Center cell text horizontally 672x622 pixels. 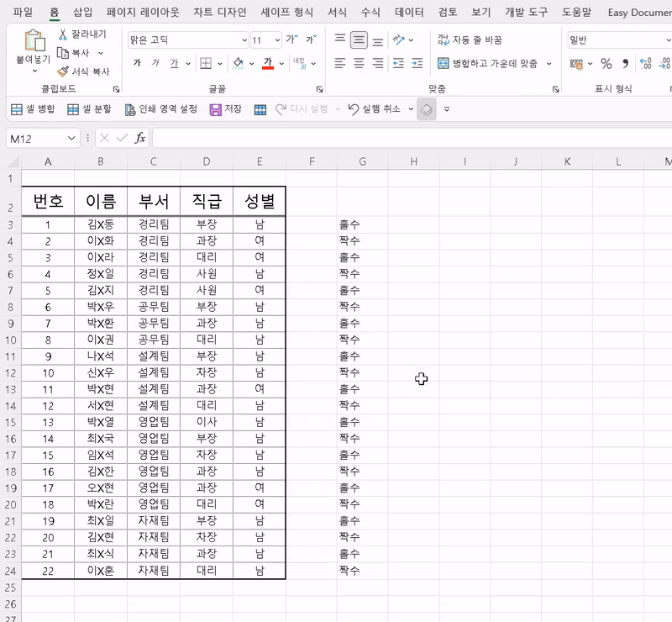tap(359, 64)
